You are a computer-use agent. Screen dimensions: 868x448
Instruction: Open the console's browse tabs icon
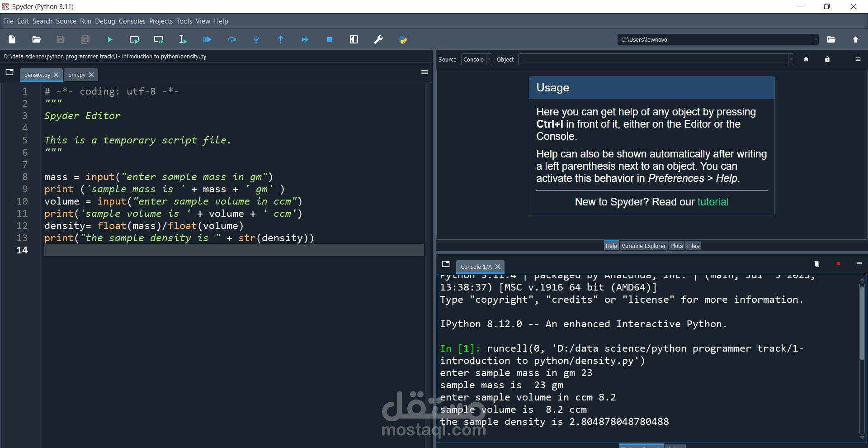(446, 264)
